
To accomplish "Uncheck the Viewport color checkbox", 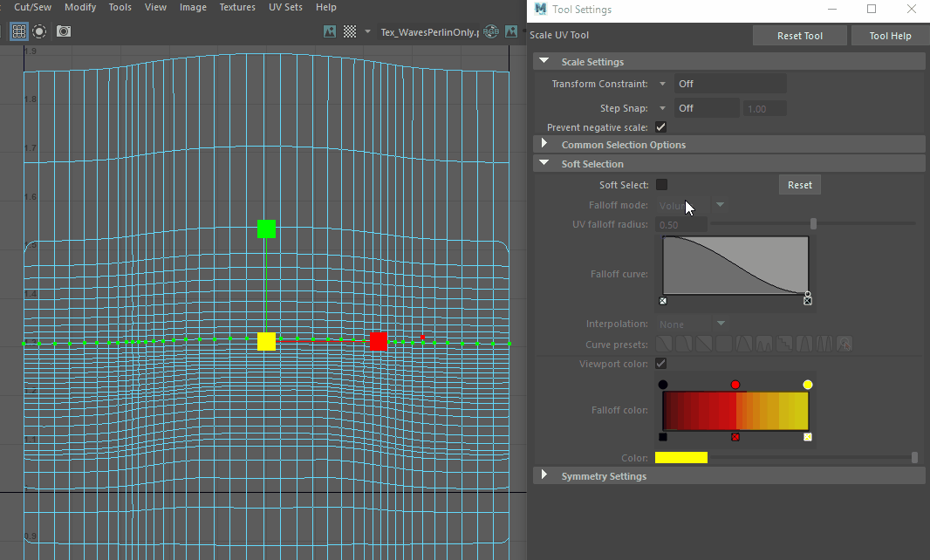I will (661, 364).
